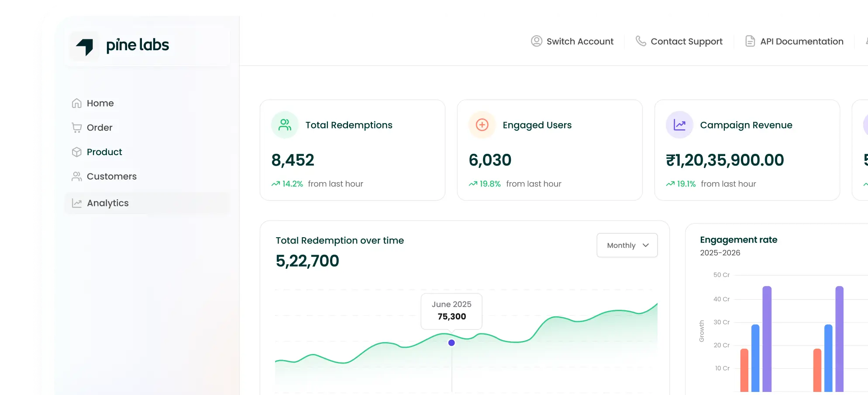Screen dimensions: 868x395
Task: Click the Total Redemptions card title
Action: pyautogui.click(x=349, y=125)
